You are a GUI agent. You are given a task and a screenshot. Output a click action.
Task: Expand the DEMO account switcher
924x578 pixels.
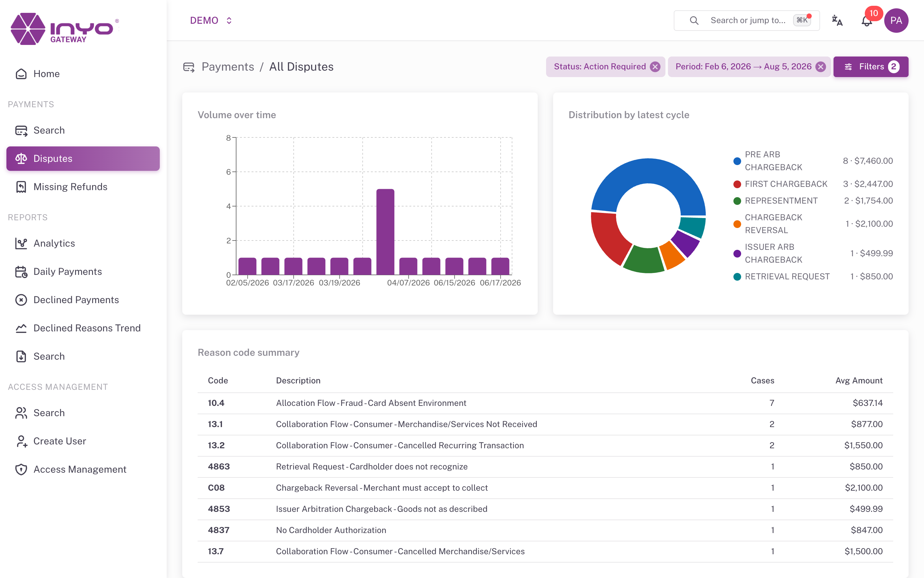[211, 21]
